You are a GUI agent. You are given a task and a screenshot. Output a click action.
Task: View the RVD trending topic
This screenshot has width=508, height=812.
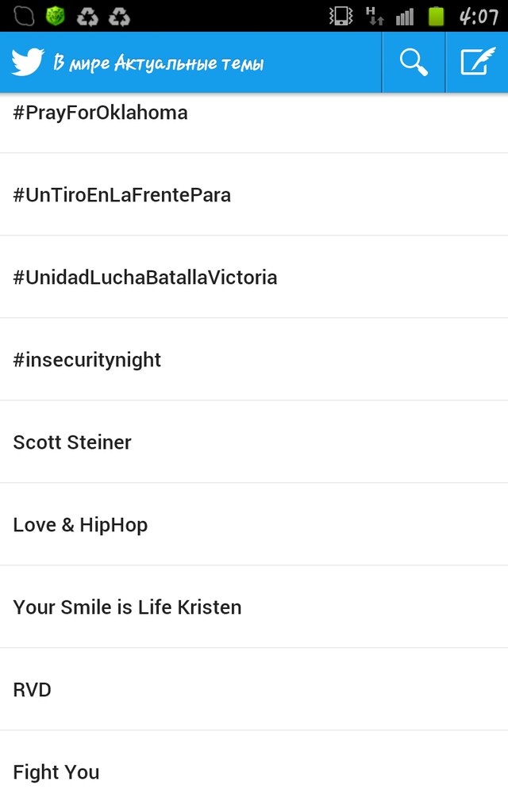click(x=254, y=689)
